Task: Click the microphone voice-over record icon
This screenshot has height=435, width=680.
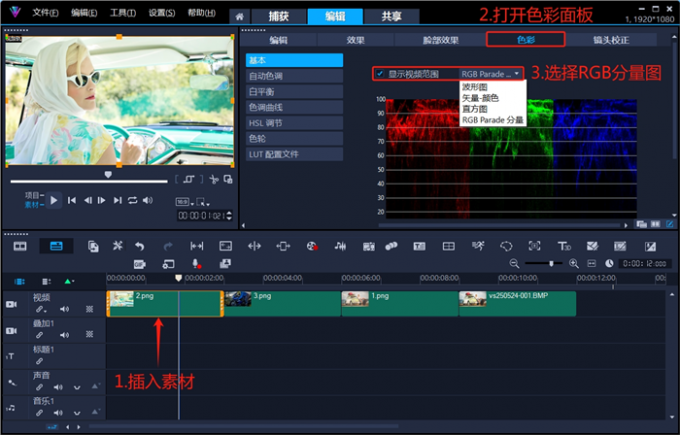Action: [x=196, y=264]
